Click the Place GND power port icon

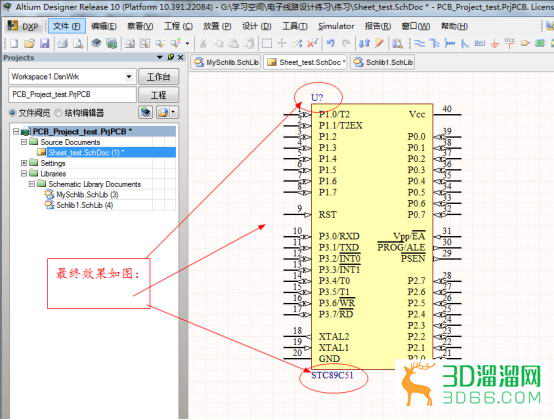495,43
